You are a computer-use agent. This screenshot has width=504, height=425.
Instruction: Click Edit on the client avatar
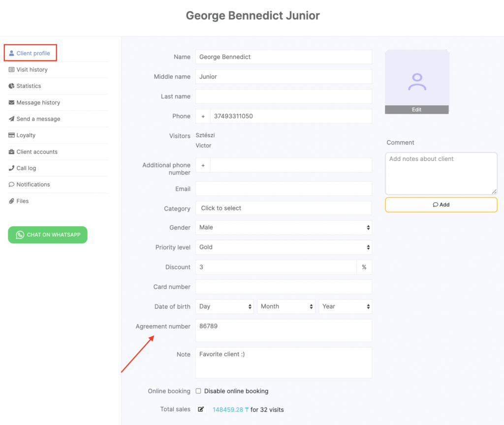click(416, 110)
